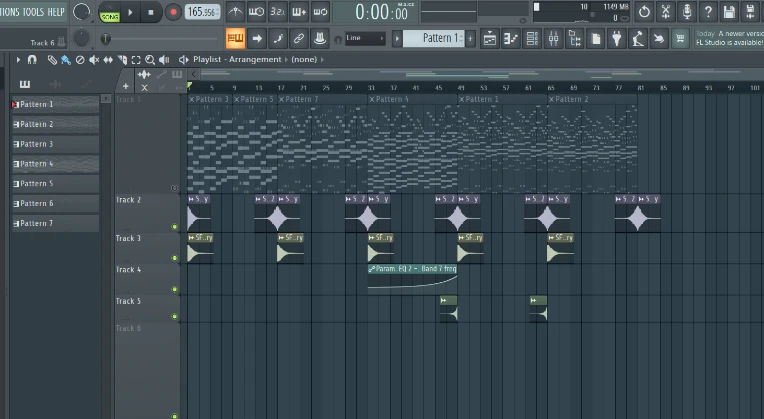764x419 pixels.
Task: Click the microphone recording icon
Action: (686, 12)
